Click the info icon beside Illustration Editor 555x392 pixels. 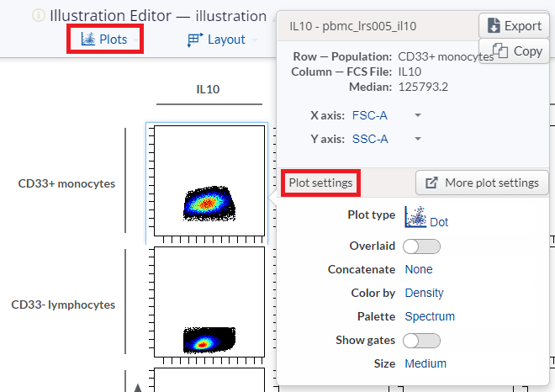click(x=39, y=16)
